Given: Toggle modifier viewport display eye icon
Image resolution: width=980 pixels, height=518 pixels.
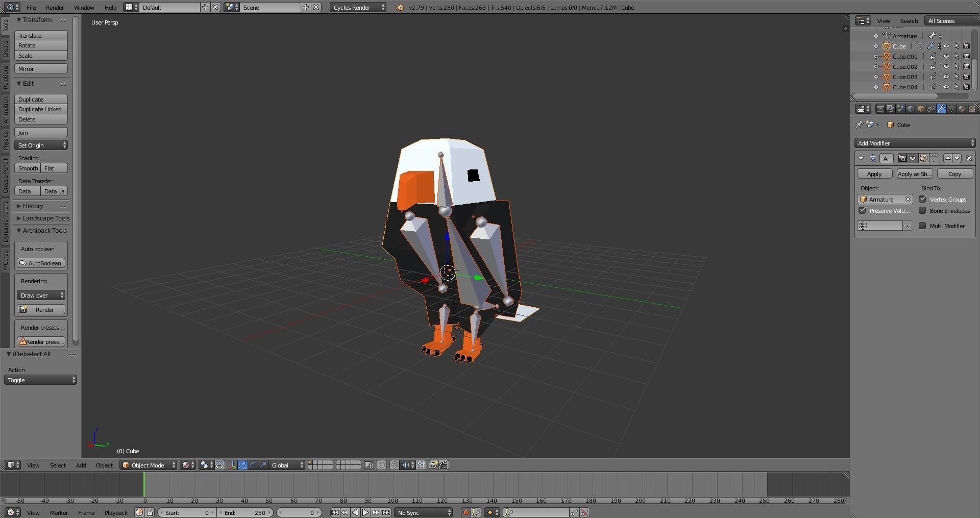Looking at the screenshot, I should (913, 158).
